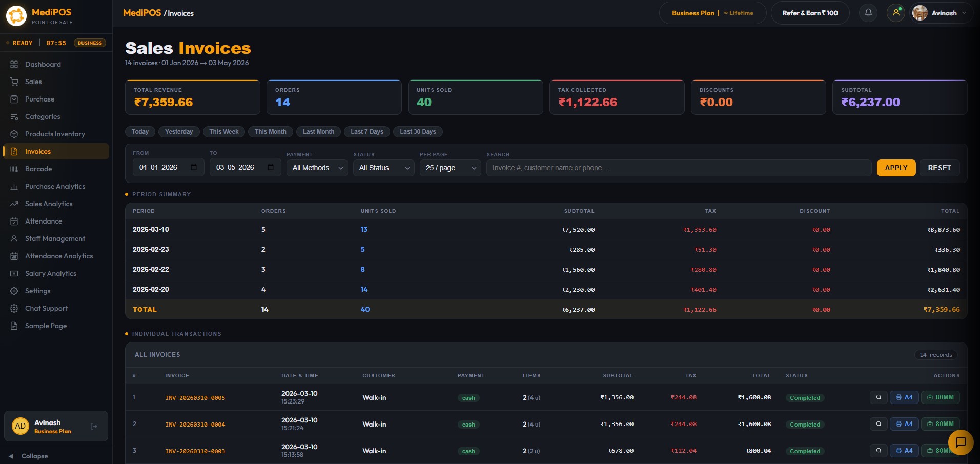Screen dimensions: 980x464
Task: Click the Purchase Analytics chart icon
Action: click(x=14, y=186)
